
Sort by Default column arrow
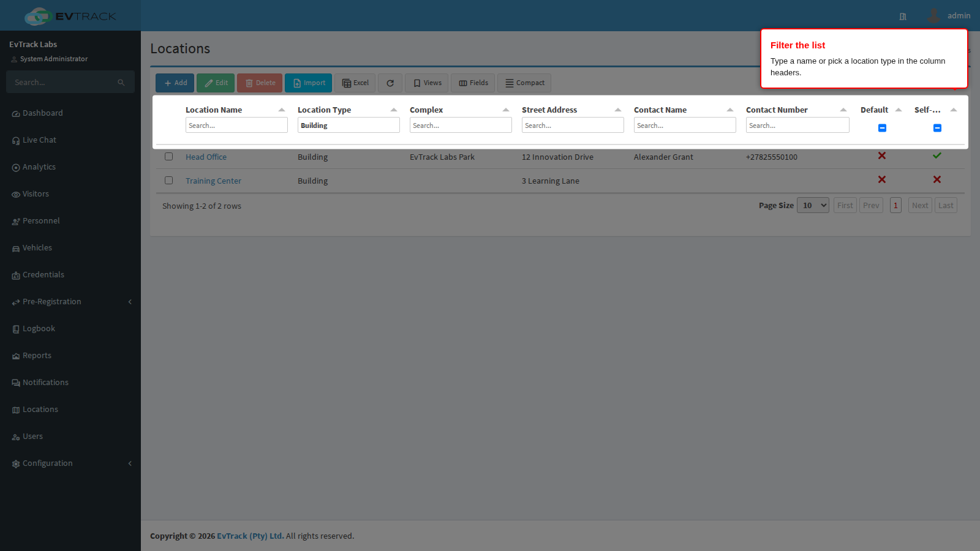tap(899, 110)
